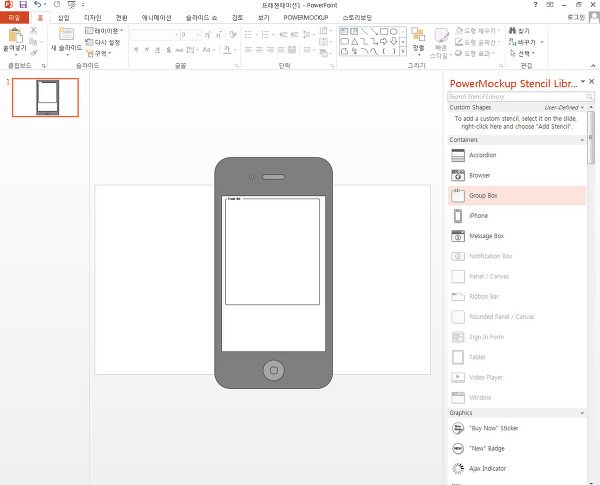The image size is (600, 485).
Task: Open Find (찾기) with binoculars icon
Action: point(519,31)
